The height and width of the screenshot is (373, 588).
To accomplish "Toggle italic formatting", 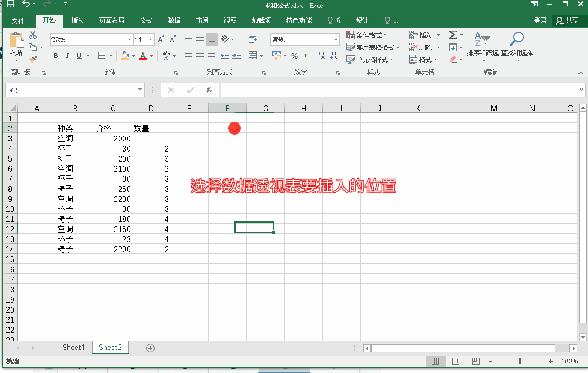I will pyautogui.click(x=67, y=56).
